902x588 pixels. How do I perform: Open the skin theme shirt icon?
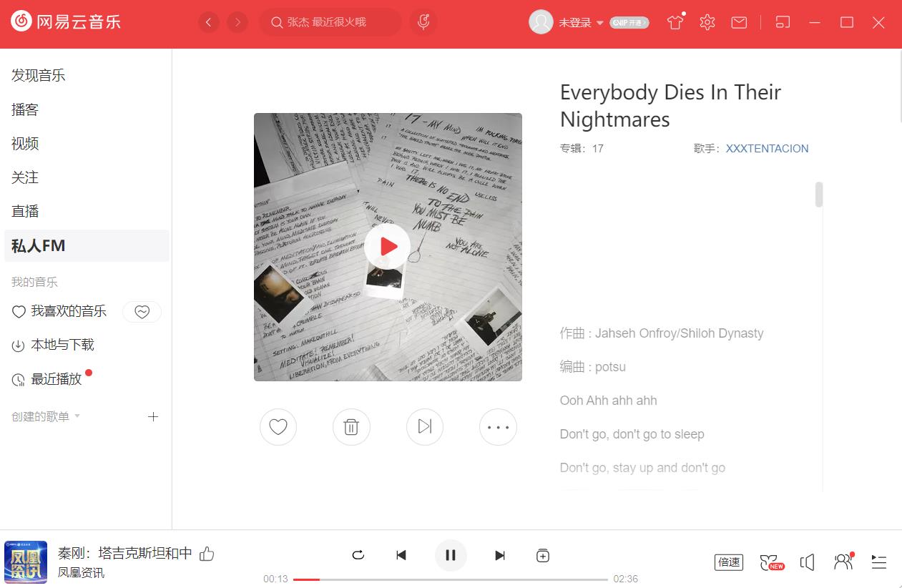click(675, 22)
